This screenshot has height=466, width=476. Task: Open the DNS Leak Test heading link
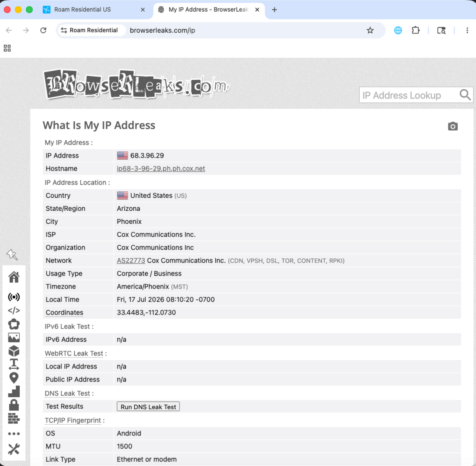67,393
